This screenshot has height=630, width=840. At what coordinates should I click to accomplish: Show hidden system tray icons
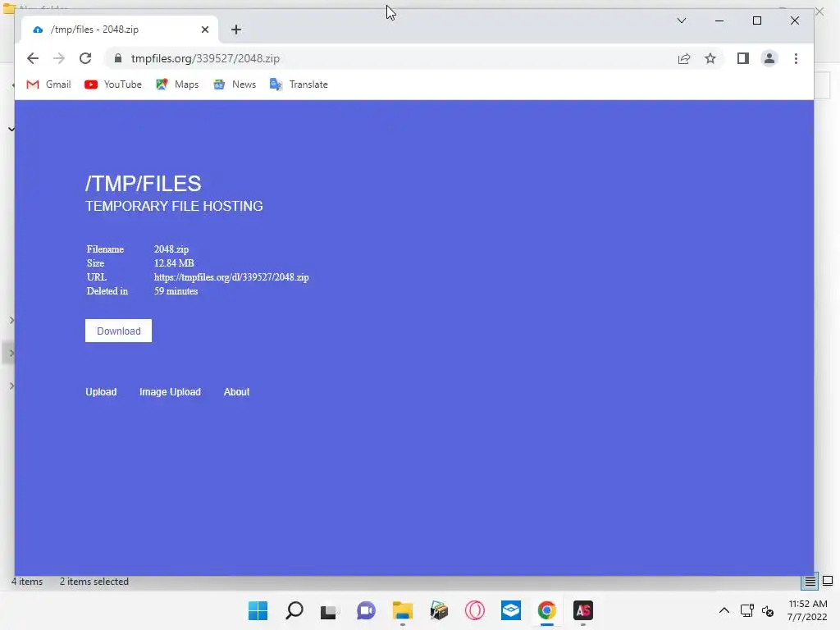point(724,610)
